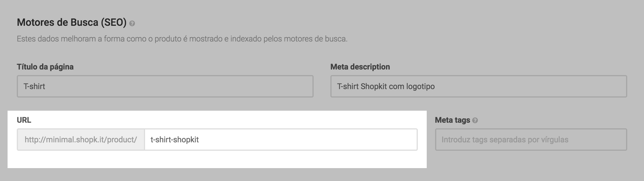The height and width of the screenshot is (181, 644).
Task: Edit the URL slug field t-shirt-shopkit
Action: 281,140
